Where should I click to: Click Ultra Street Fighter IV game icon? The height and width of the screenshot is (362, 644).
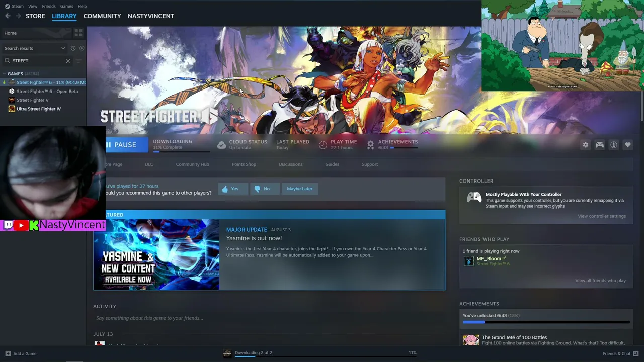click(x=12, y=109)
